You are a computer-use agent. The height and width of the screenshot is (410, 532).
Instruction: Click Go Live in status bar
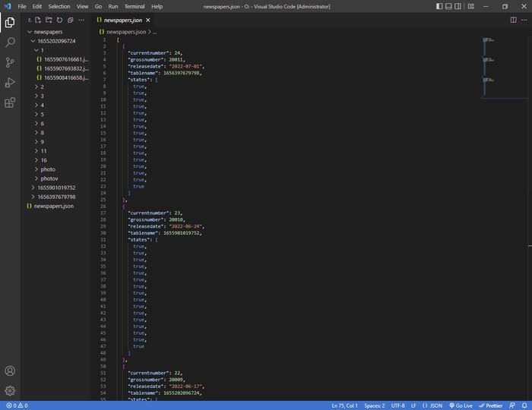[x=462, y=405]
